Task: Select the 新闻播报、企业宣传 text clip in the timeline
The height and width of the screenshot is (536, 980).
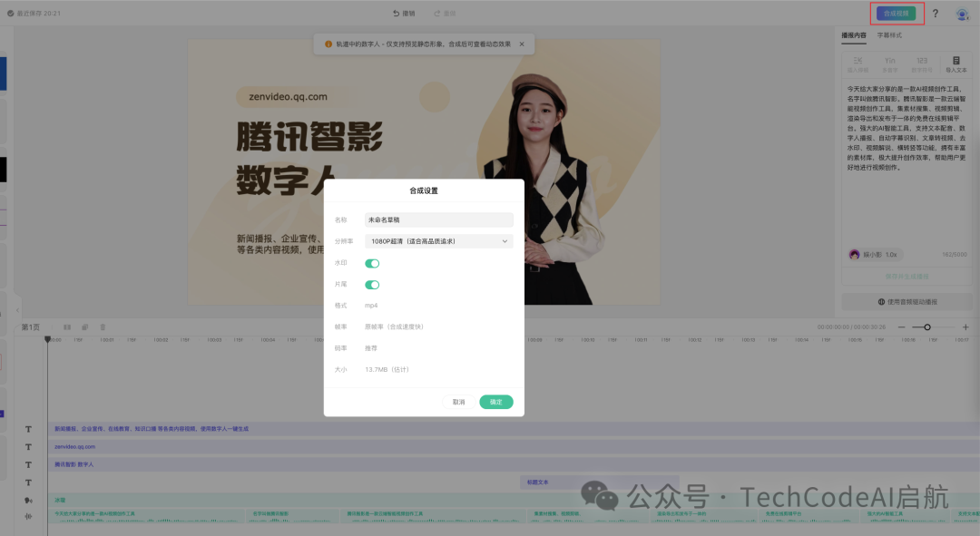Action: 514,429
